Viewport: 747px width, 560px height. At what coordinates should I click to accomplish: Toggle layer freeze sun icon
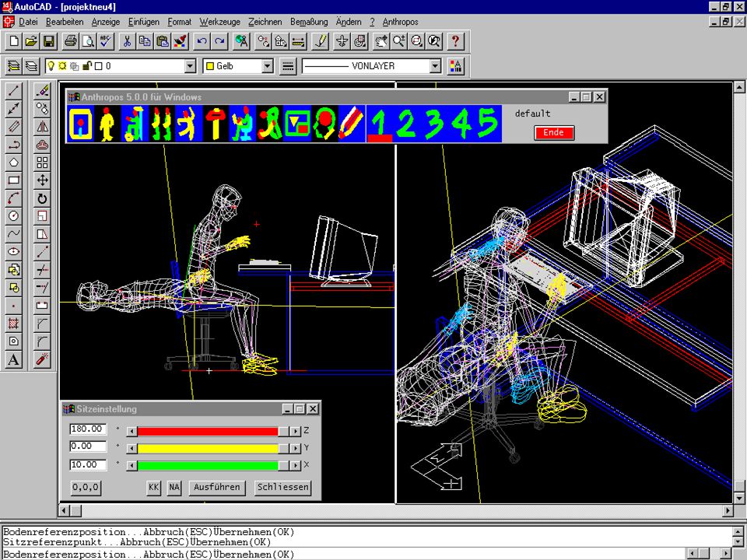[62, 66]
